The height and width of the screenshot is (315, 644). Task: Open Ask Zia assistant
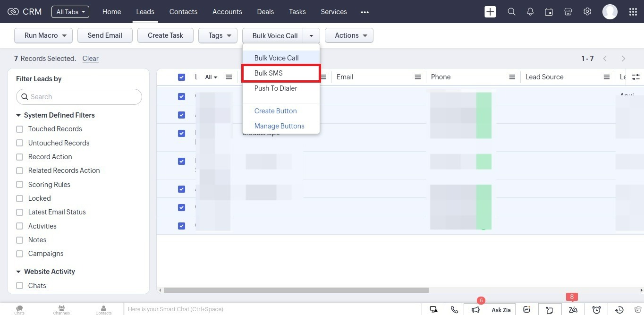501,310
